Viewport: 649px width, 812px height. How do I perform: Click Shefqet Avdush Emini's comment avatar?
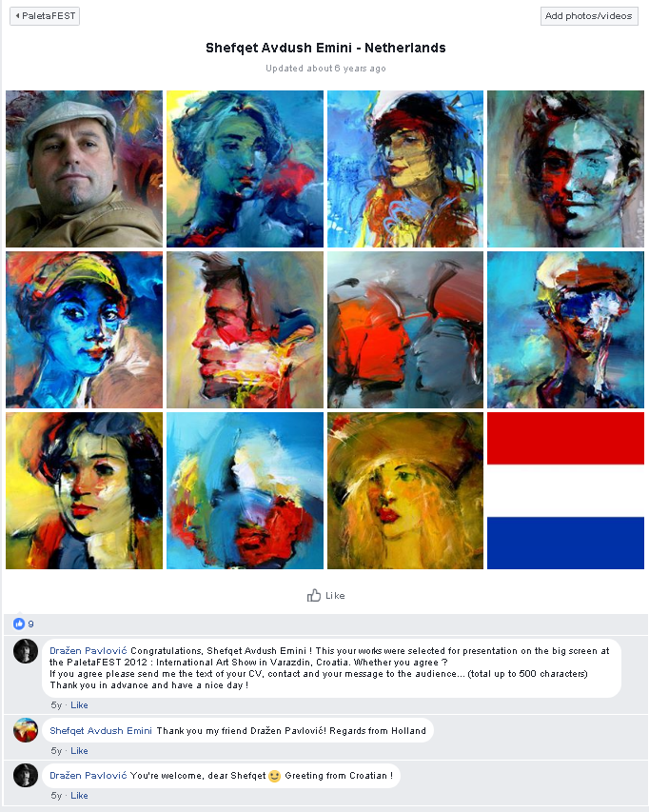click(26, 730)
